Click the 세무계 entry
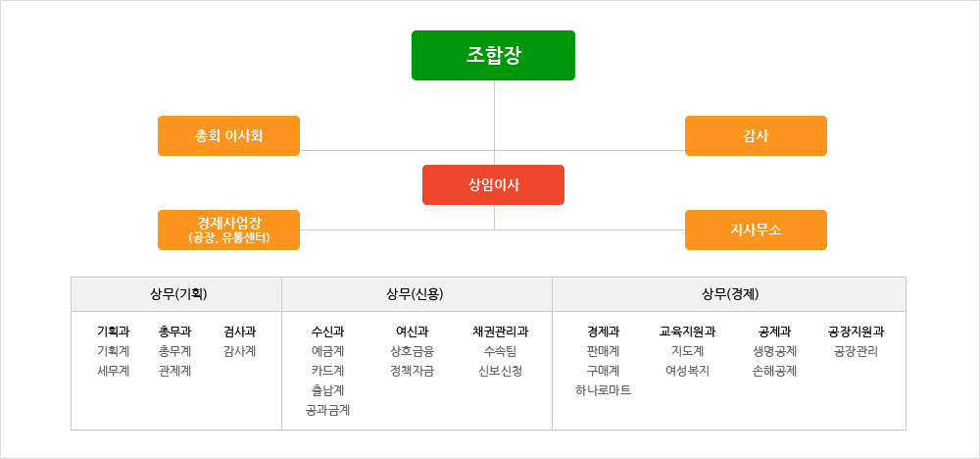Screen dimensions: 980x459 (113, 371)
